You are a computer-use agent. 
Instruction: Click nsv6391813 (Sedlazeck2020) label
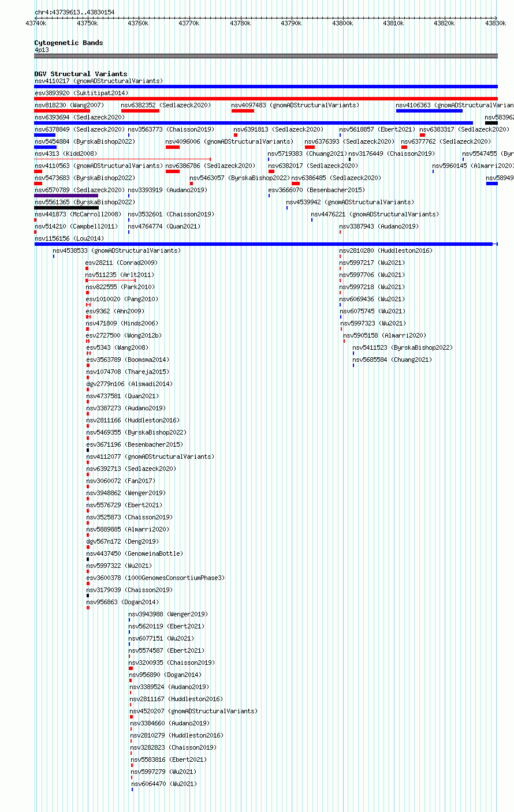pyautogui.click(x=278, y=129)
